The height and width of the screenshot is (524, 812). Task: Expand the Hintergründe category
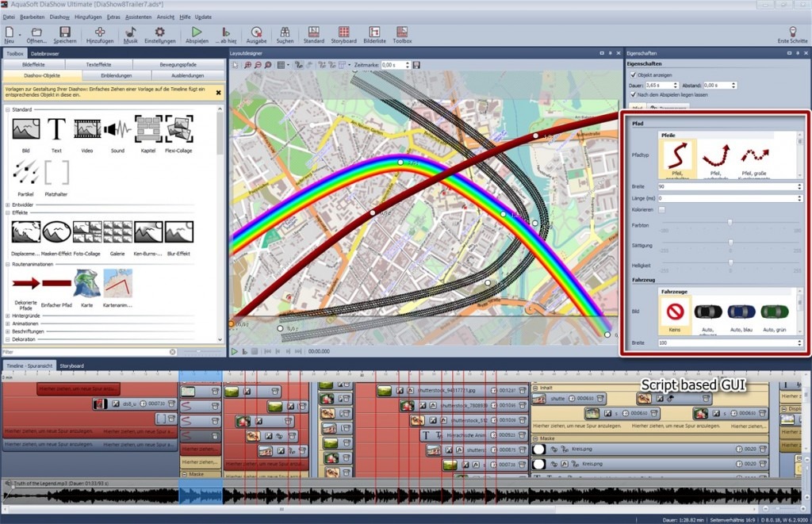click(8, 316)
